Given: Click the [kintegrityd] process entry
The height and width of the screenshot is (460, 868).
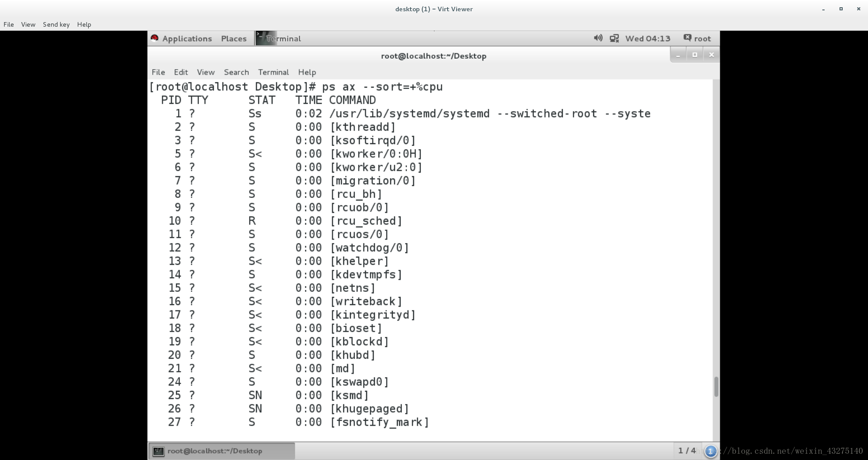Looking at the screenshot, I should pos(373,315).
